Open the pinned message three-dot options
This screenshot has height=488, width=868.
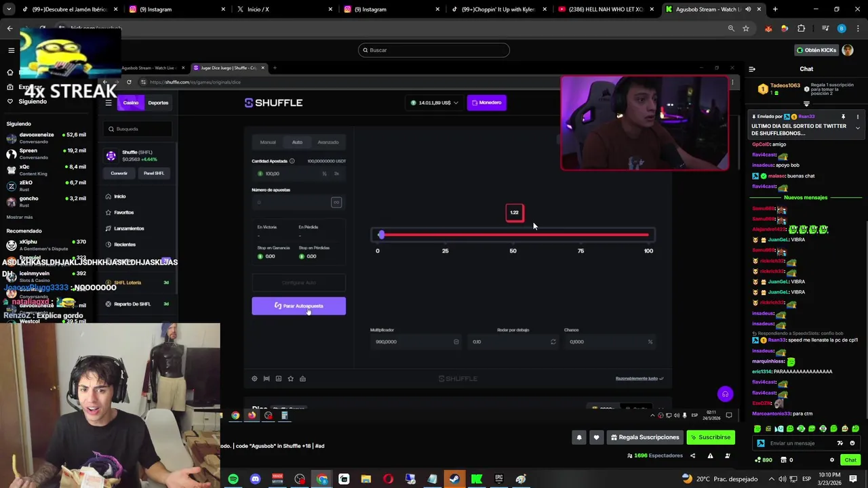(x=857, y=117)
